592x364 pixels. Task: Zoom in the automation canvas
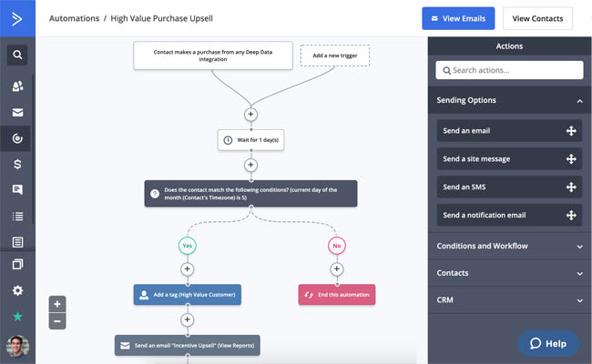[57, 304]
